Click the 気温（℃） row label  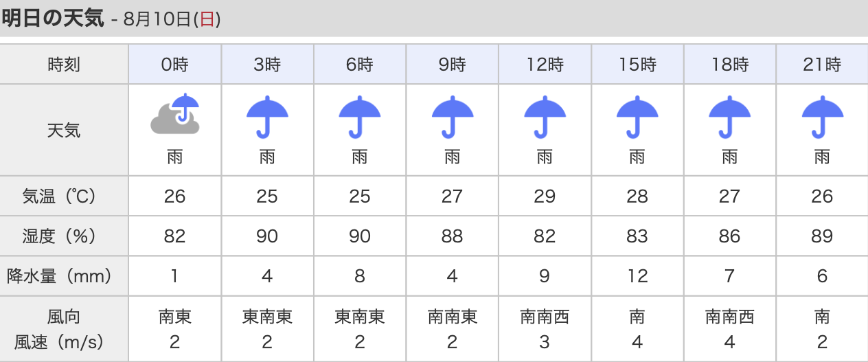[64, 196]
